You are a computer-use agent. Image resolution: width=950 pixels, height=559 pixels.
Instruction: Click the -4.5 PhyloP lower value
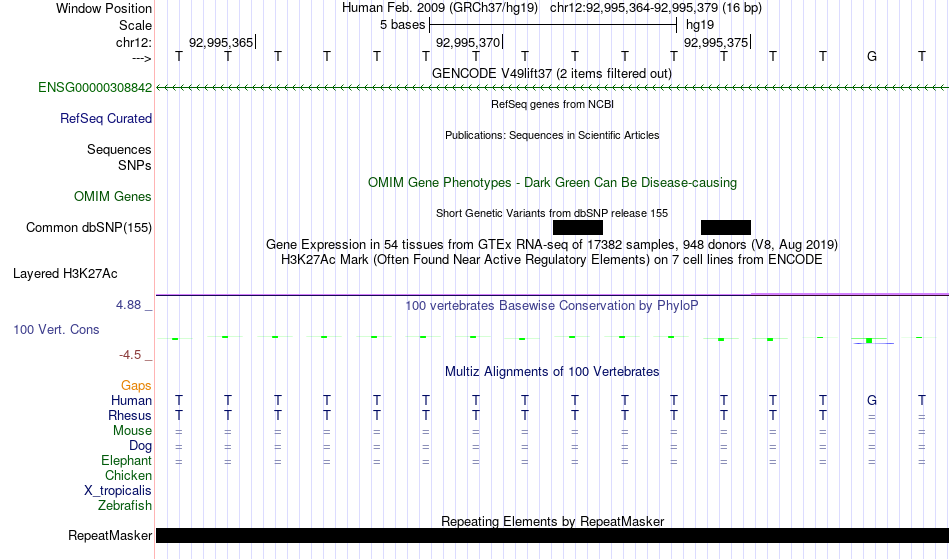click(130, 355)
